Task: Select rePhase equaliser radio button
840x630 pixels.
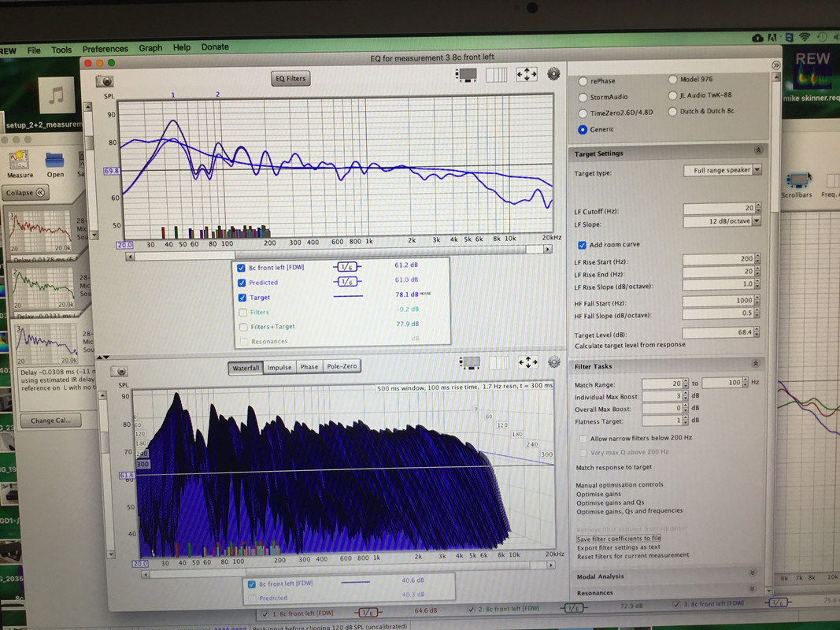Action: point(583,81)
